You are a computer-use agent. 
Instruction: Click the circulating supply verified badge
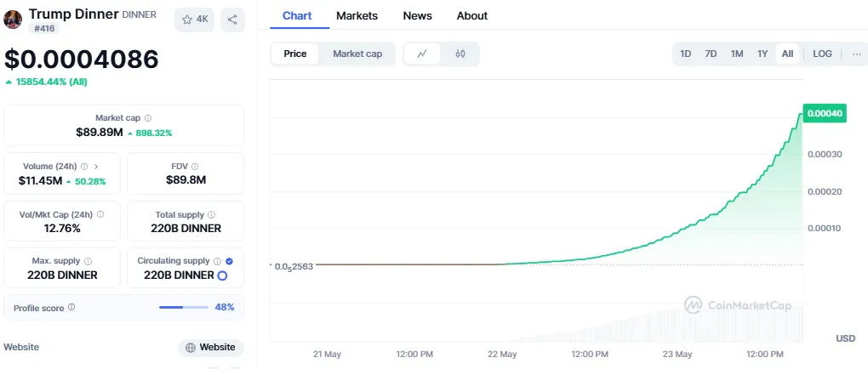tap(229, 262)
